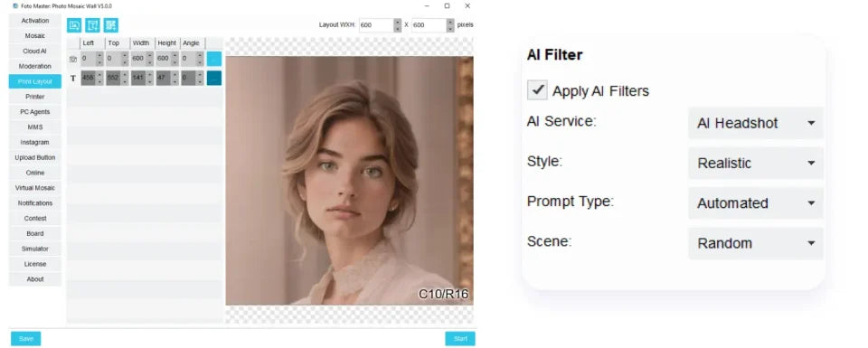Click the layout width spinner arrows
The width and height of the screenshot is (868, 348).
(x=397, y=25)
